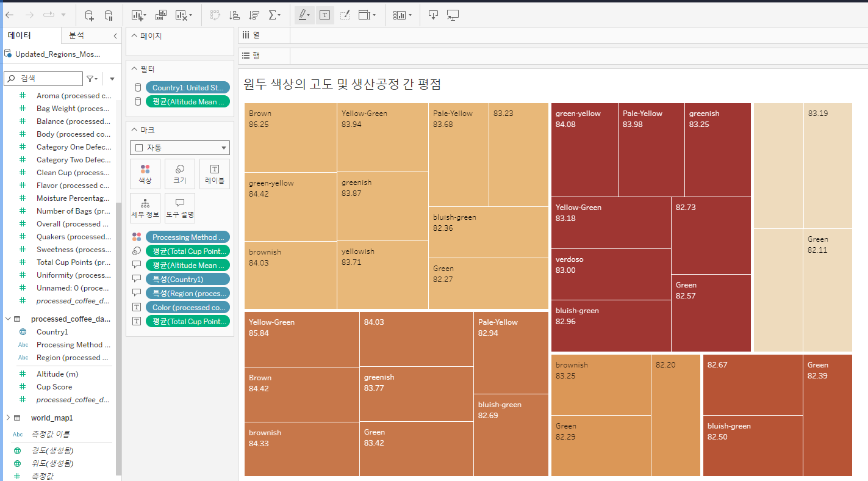Click the redo forward arrow

click(30, 15)
